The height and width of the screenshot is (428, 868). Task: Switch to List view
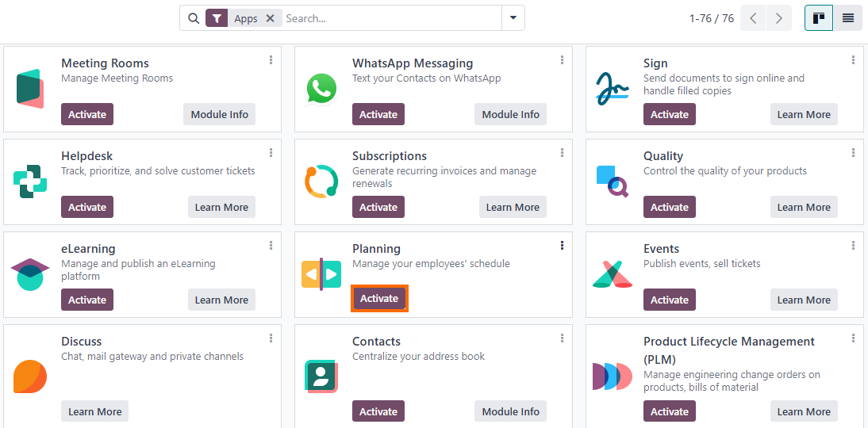848,18
